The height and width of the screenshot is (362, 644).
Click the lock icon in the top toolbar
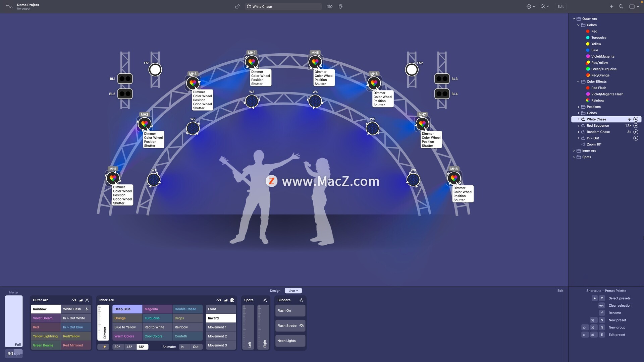tap(237, 6)
